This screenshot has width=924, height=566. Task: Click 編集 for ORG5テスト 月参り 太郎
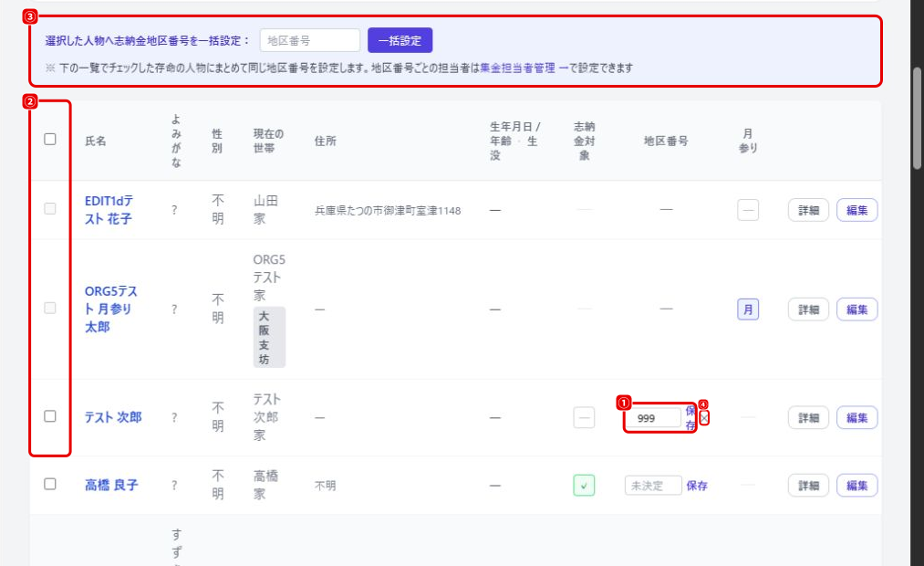point(857,309)
